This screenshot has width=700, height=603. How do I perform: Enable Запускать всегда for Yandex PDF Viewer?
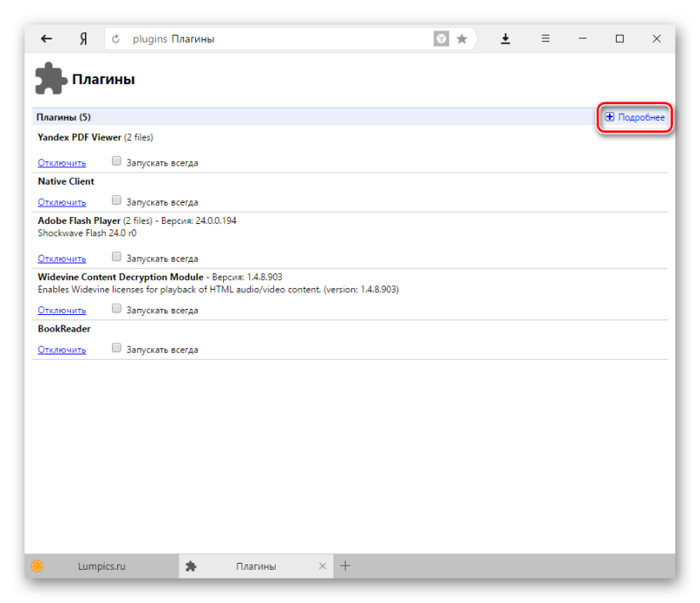(116, 161)
